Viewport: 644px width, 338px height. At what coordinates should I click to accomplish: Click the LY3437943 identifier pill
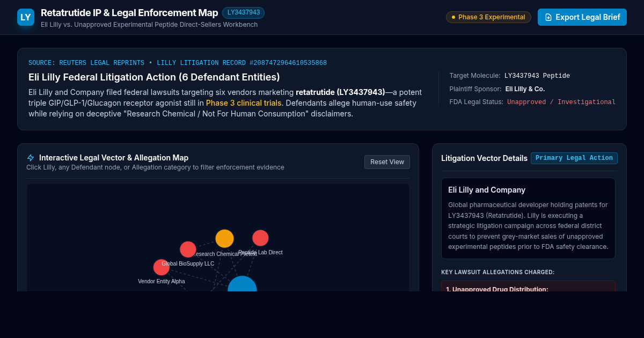click(x=243, y=12)
